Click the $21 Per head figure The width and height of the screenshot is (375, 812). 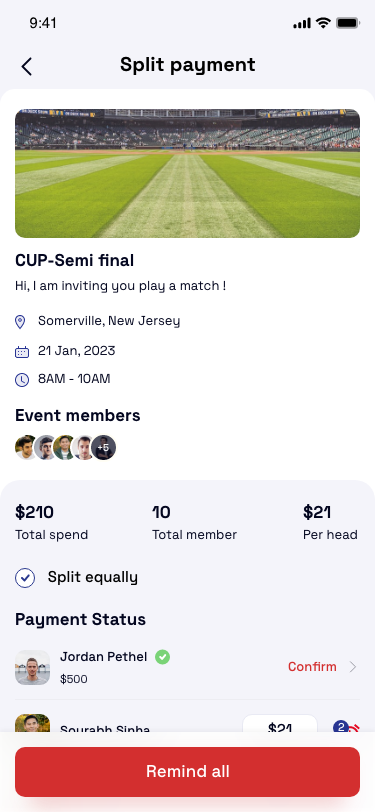click(317, 513)
